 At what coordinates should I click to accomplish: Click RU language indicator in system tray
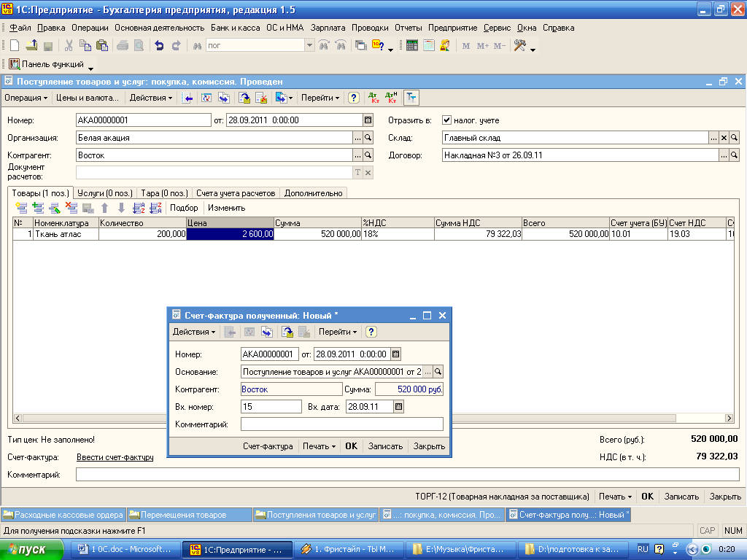click(643, 549)
